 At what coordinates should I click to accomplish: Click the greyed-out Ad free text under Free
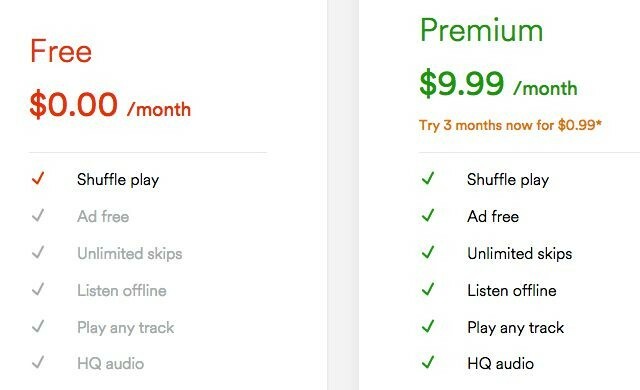pos(103,216)
